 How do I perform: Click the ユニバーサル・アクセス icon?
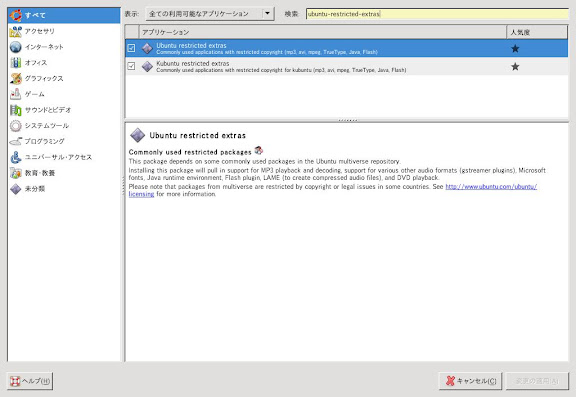pyautogui.click(x=16, y=157)
